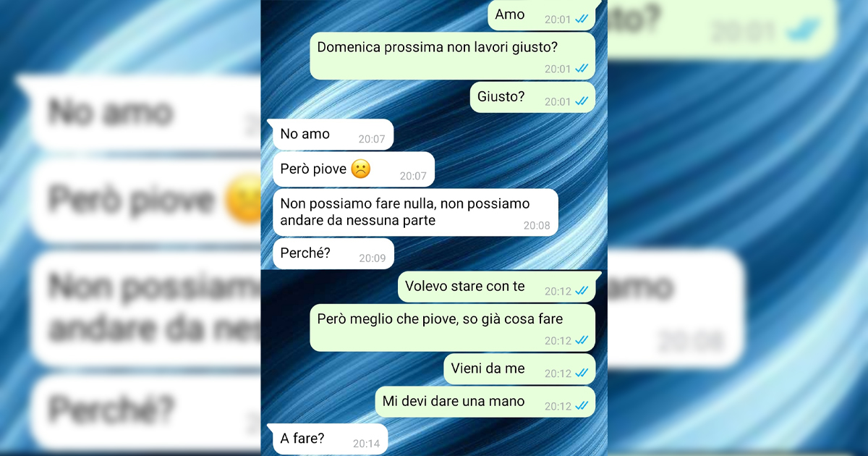The width and height of the screenshot is (868, 456).
Task: Click the blue double checkmark on the 'Amo' message
Action: [x=582, y=20]
